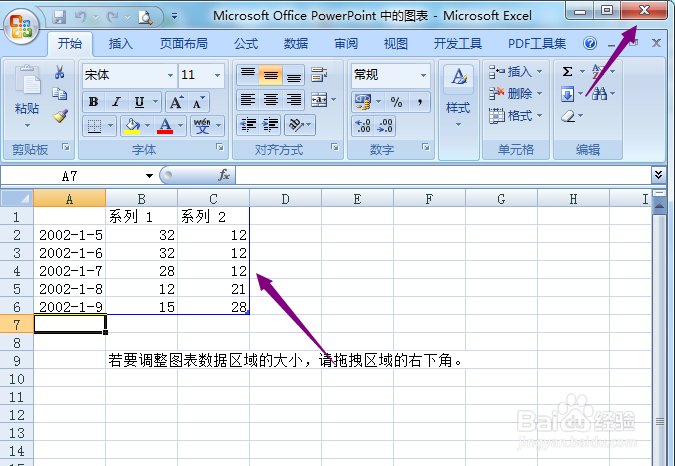Toggle middle vertical alignment
Viewport: 675px width, 466px height.
click(271, 75)
